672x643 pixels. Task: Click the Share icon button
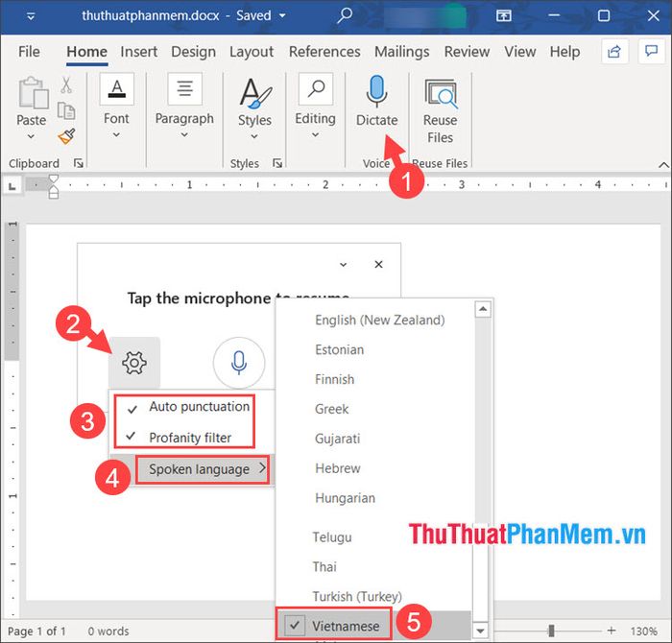coord(614,52)
